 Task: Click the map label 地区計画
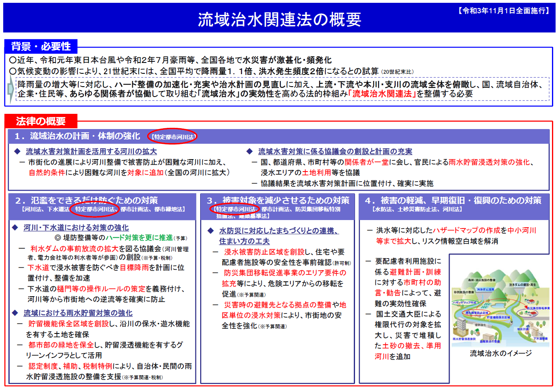tap(523, 329)
